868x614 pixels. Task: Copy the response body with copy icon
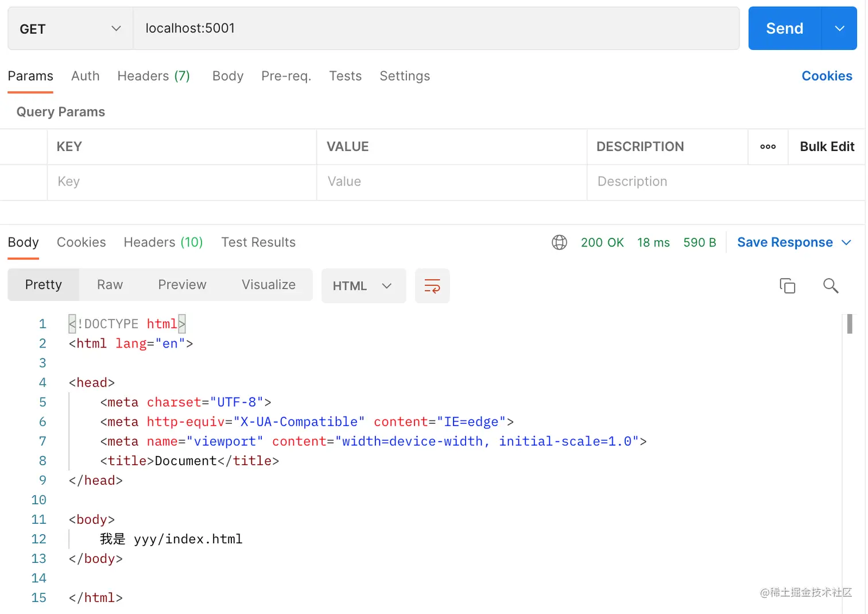pyautogui.click(x=787, y=285)
